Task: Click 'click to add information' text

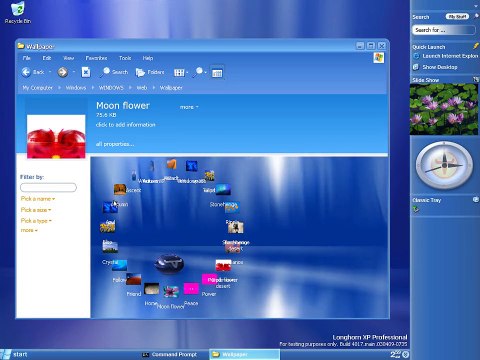Action: tap(126, 125)
